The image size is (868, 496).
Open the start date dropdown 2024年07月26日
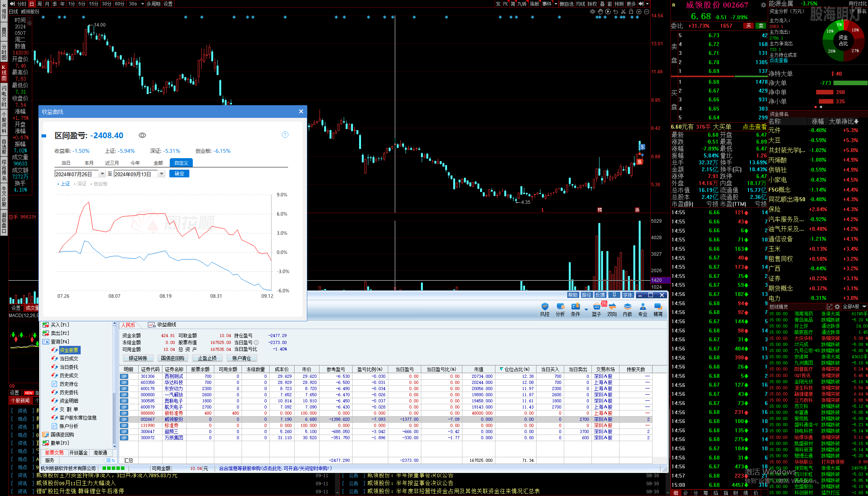pos(102,174)
